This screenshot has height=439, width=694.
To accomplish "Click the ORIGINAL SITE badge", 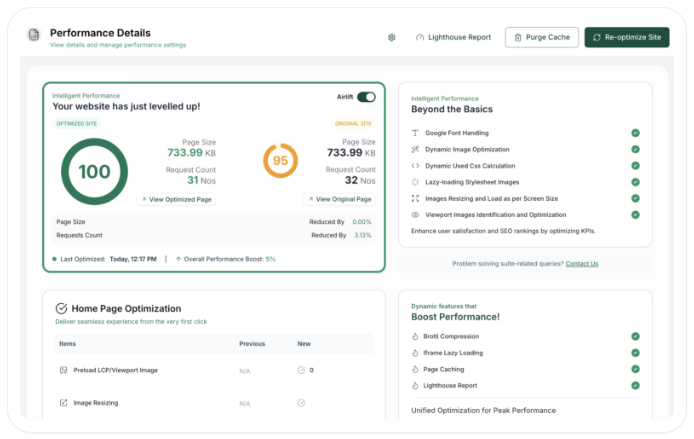I will click(x=353, y=124).
